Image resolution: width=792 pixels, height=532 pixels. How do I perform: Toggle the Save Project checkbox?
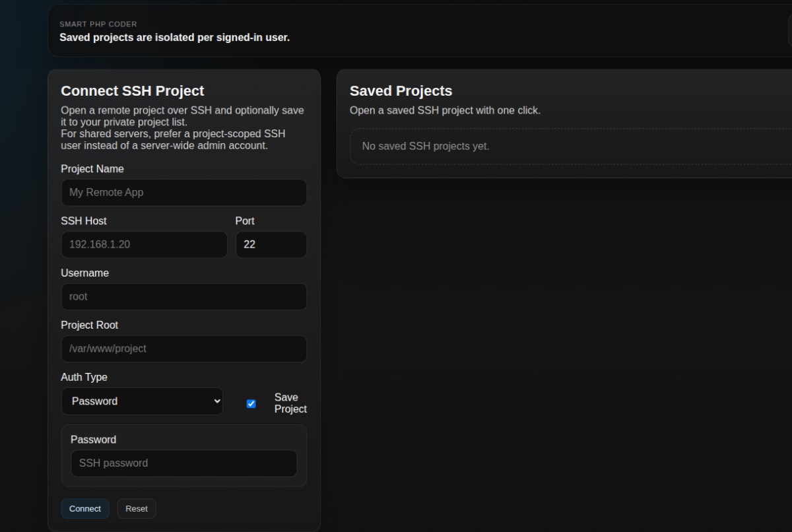coord(251,403)
